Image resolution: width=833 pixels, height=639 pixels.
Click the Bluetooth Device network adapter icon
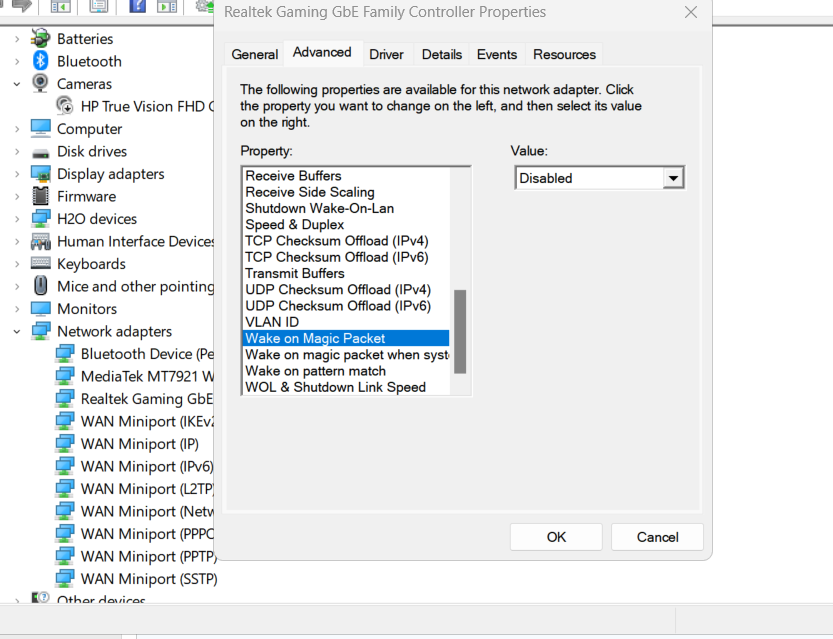(65, 354)
